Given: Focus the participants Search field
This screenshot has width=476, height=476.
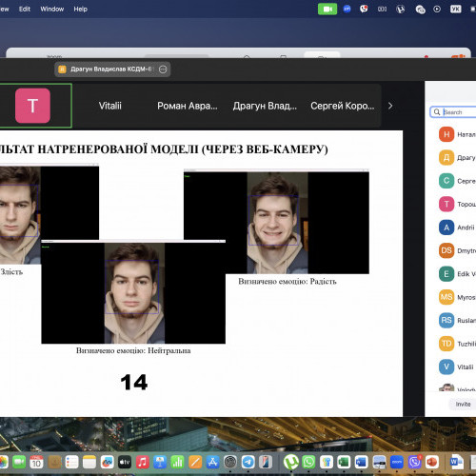Looking at the screenshot, I should pos(453,112).
